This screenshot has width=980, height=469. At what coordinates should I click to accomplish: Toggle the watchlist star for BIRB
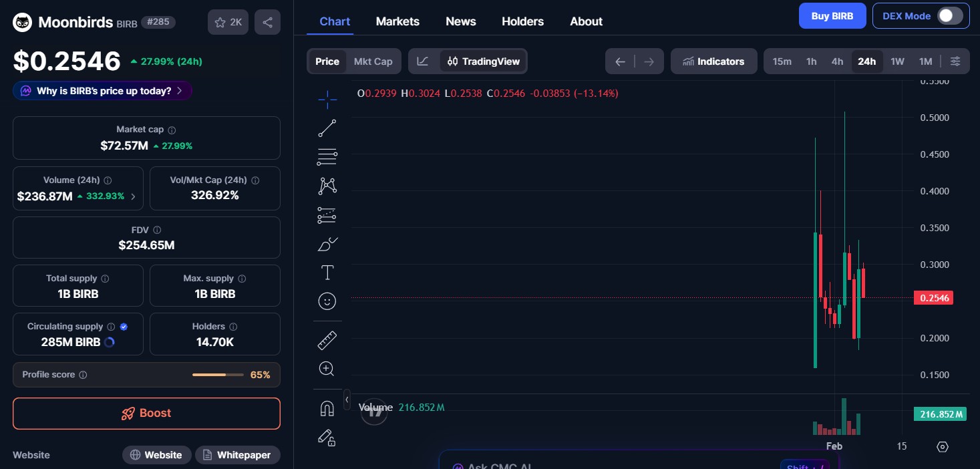220,22
